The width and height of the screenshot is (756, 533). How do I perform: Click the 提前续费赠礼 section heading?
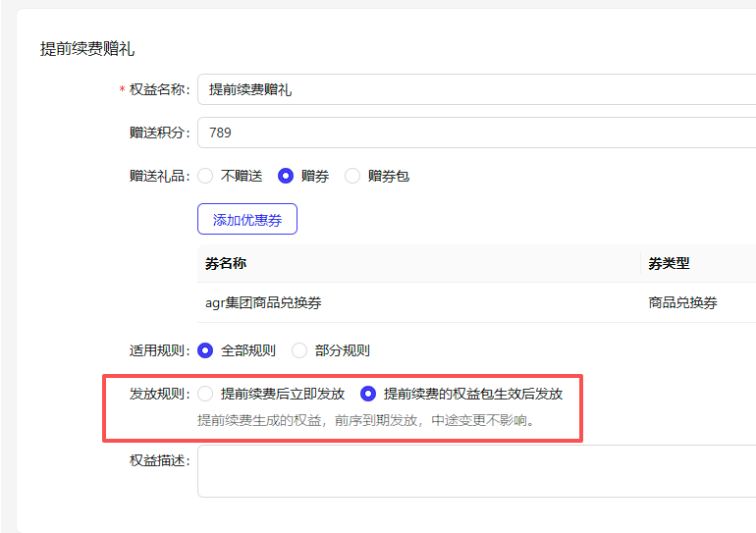pyautogui.click(x=86, y=48)
